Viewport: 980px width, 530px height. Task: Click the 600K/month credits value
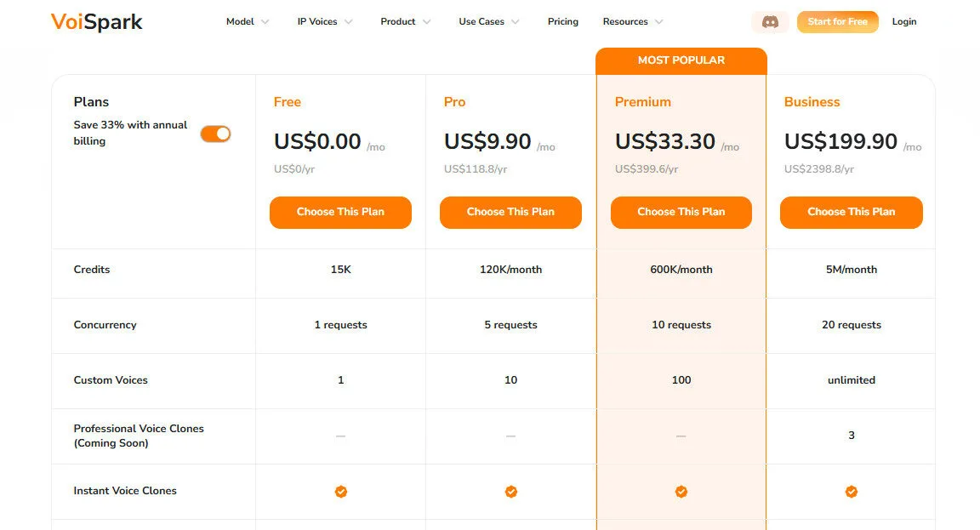(x=681, y=270)
